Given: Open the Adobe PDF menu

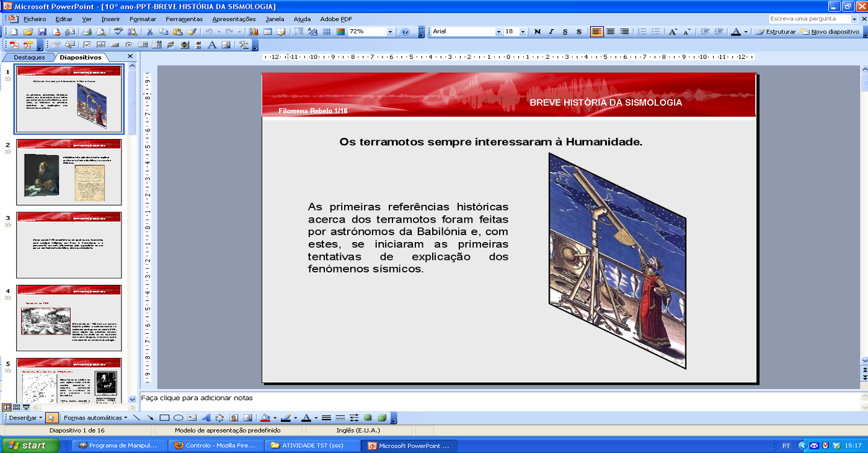Looking at the screenshot, I should tap(336, 19).
